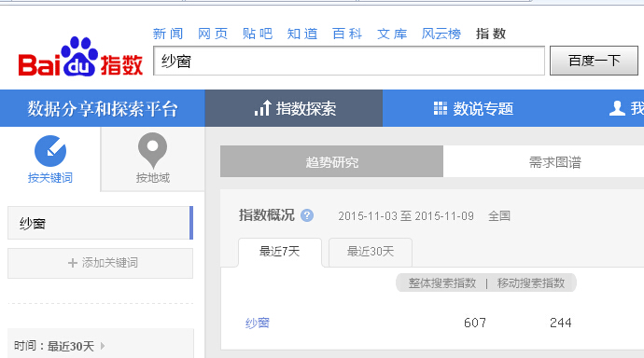Viewport: 644px width, 358px height.
Task: Click the 整体搜索指数 column header
Action: [442, 283]
